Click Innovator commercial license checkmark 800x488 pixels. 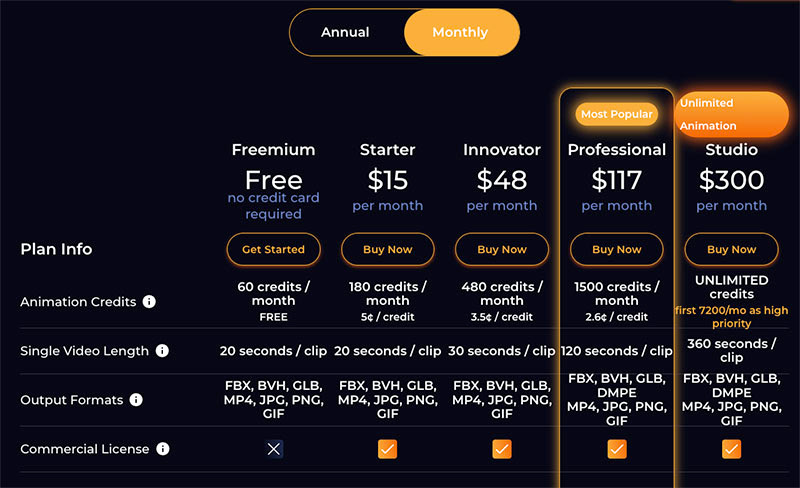coord(502,449)
